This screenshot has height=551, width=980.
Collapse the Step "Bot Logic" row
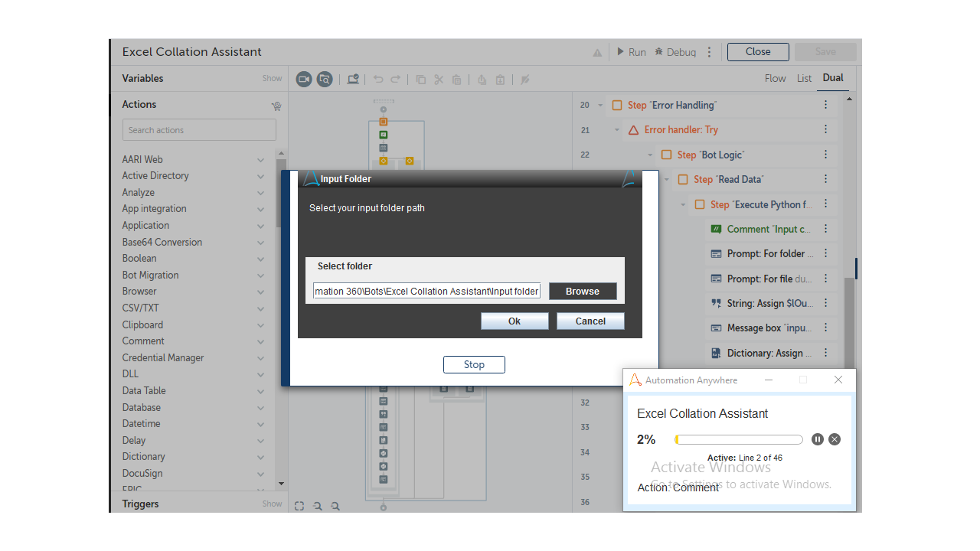pos(650,155)
